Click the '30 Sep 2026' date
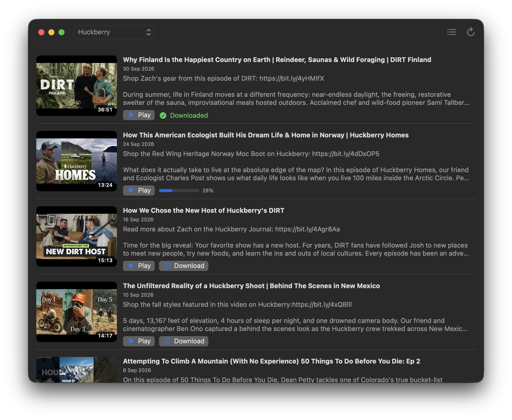The height and width of the screenshot is (420, 512). coord(139,69)
